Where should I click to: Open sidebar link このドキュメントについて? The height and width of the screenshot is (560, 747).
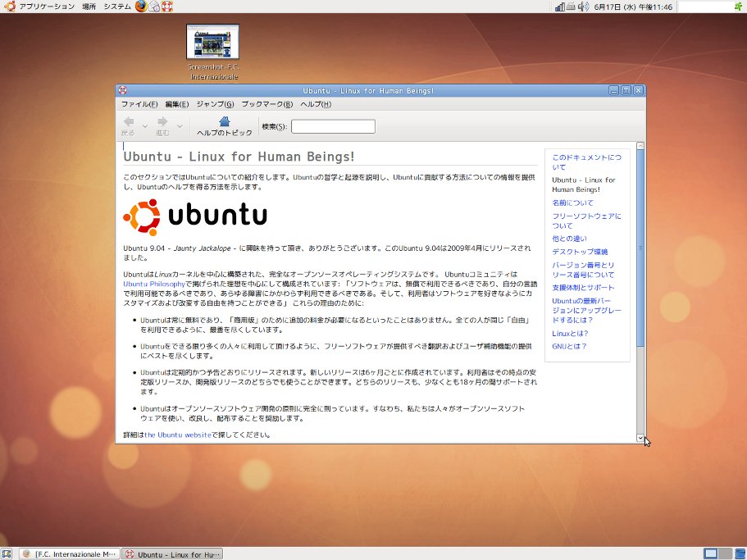coord(586,162)
